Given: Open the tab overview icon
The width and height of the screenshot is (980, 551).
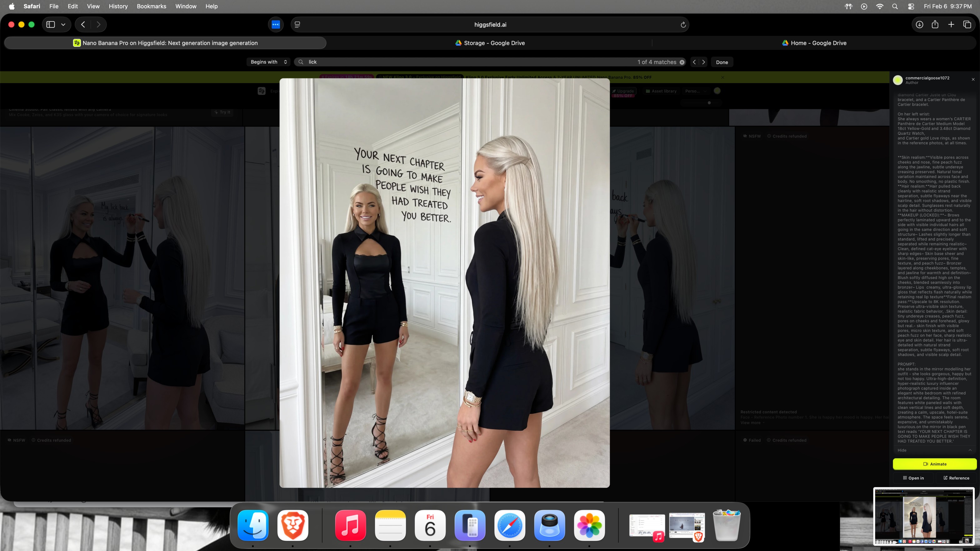Looking at the screenshot, I should [967, 25].
